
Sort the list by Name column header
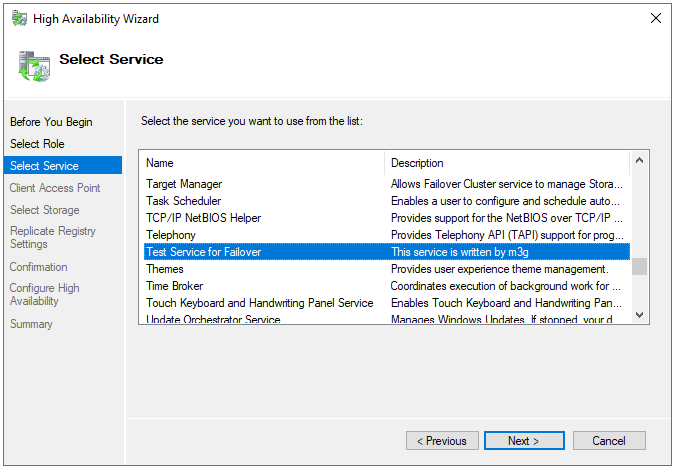pyautogui.click(x=263, y=163)
